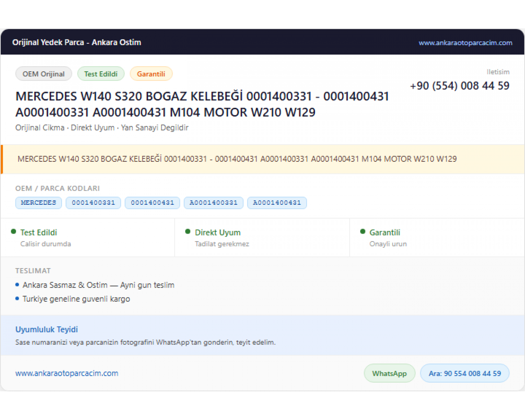Click the OEM Orijinal badge
The image size is (525, 420).
coord(44,74)
